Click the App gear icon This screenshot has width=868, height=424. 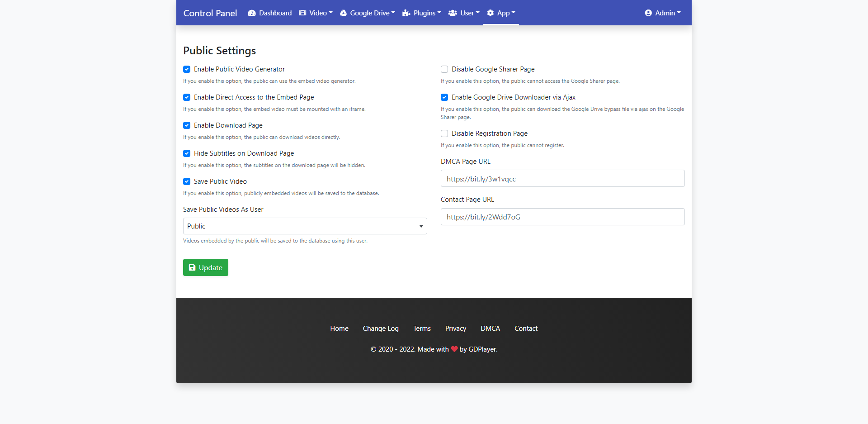(491, 13)
